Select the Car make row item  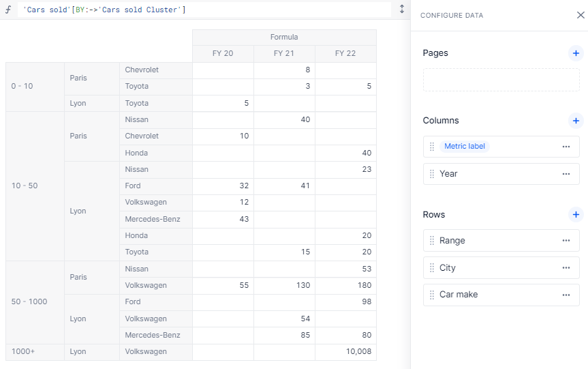[x=501, y=295]
